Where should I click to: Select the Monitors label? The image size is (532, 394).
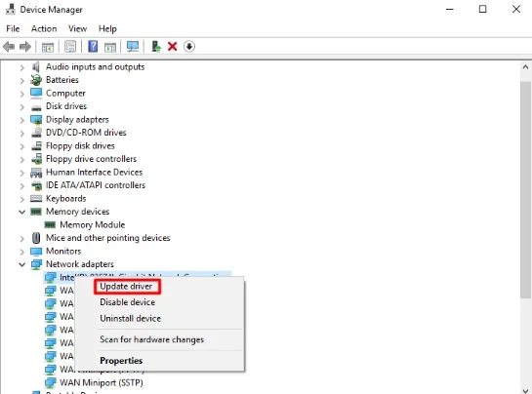coord(63,252)
